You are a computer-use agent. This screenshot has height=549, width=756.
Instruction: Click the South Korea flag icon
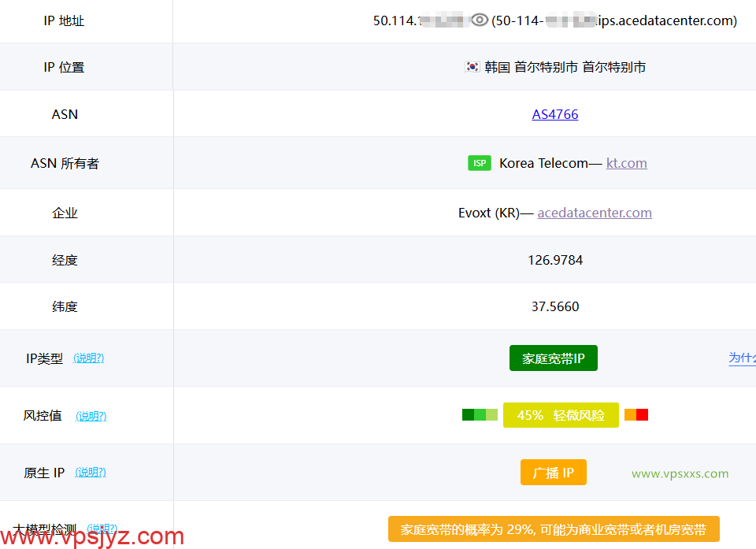click(472, 67)
